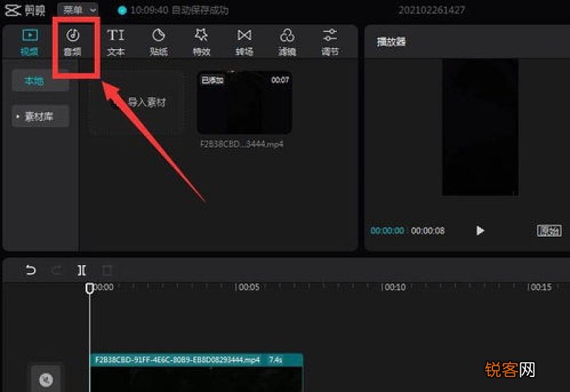The image size is (570, 392).
Task: Click the delete clip icon
Action: (108, 270)
